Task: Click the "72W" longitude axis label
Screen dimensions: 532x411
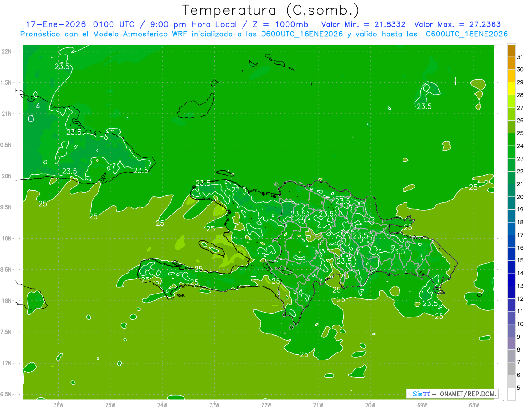Action: click(x=266, y=405)
